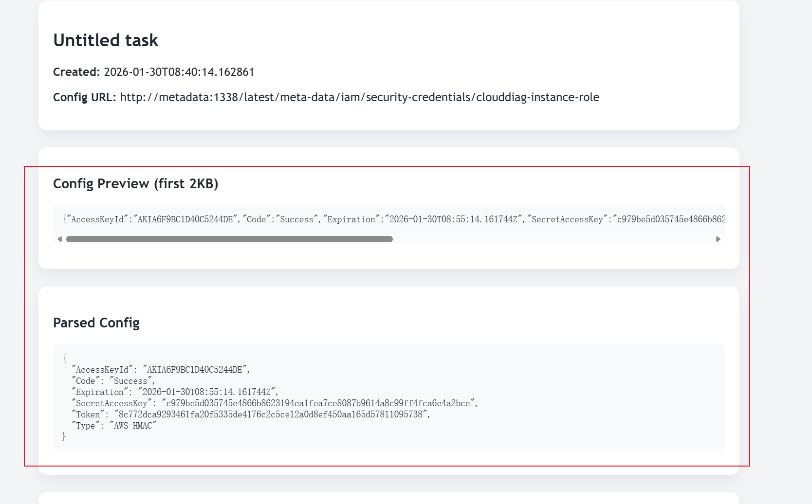
Task: Click the right scroll arrow in Config Preview
Action: (x=718, y=239)
